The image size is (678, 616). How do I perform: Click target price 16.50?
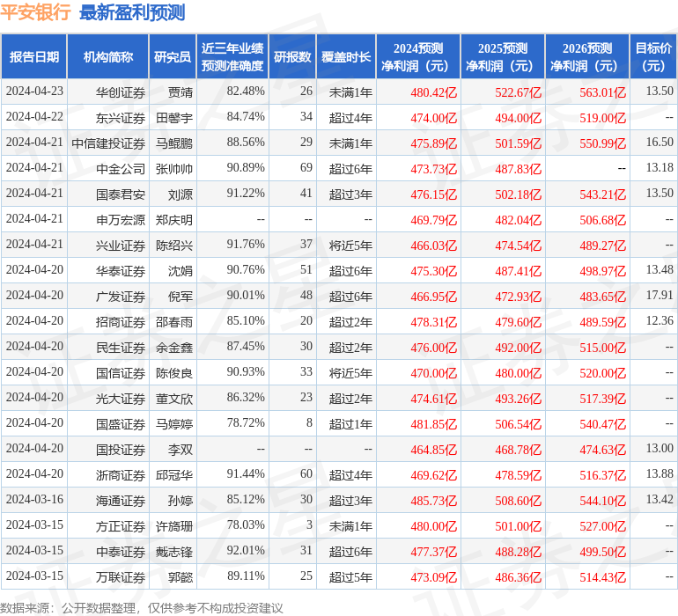click(x=660, y=143)
